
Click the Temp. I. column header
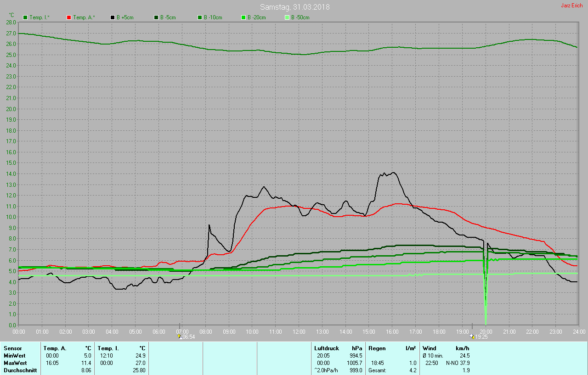[x=108, y=348]
